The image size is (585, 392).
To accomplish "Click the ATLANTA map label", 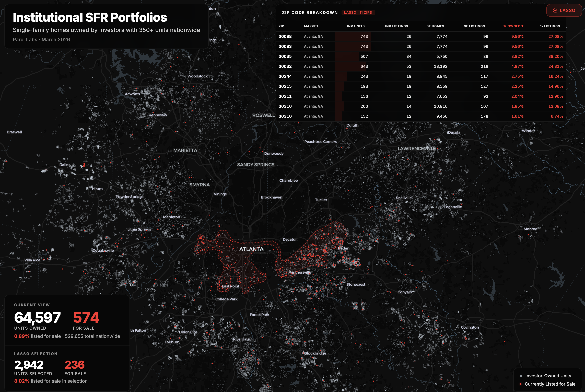I will point(251,249).
